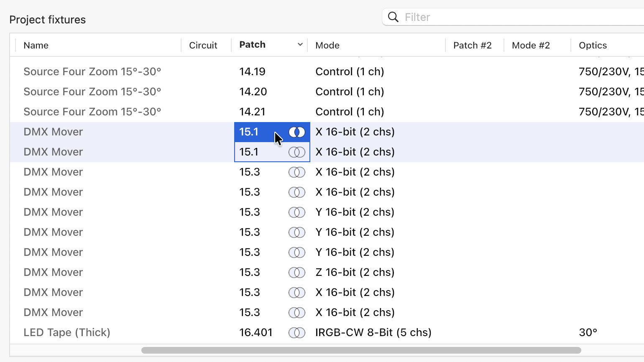This screenshot has height=362, width=644.
Task: Click the overlap icon in the Z 16-bit row
Action: [297, 273]
